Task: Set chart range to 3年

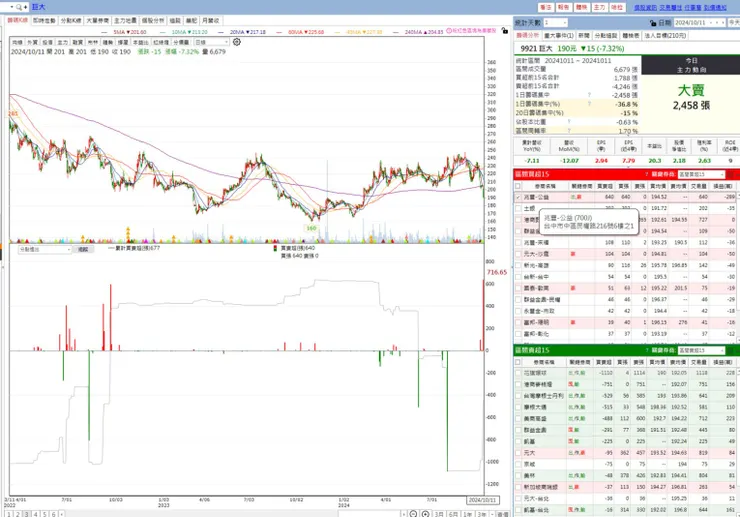Action: [x=481, y=514]
